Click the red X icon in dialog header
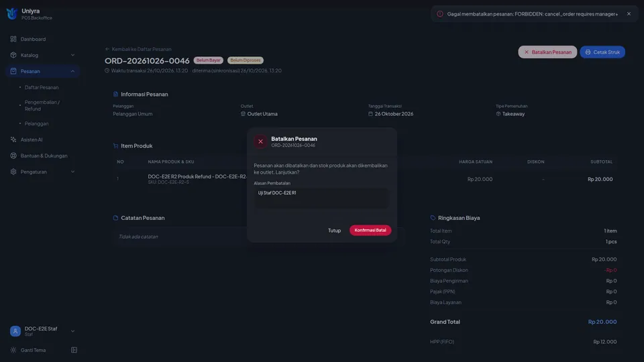Screen dimensions: 644x362 point(260,141)
